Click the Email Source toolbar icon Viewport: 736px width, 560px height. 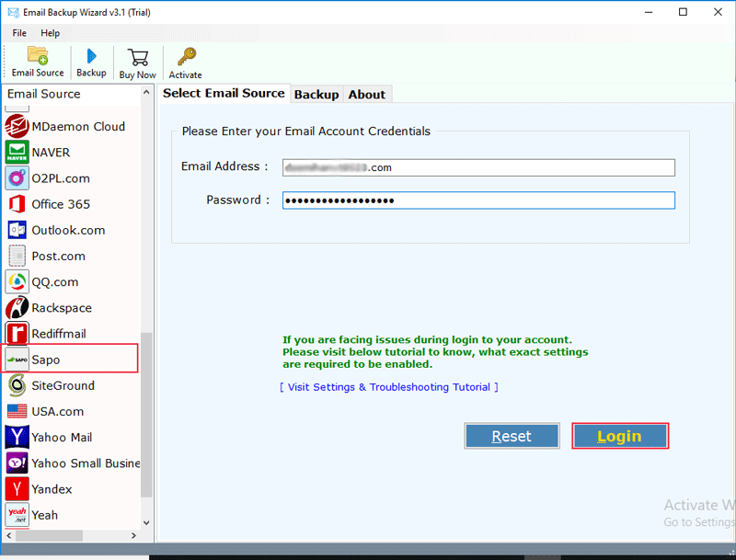(x=38, y=56)
